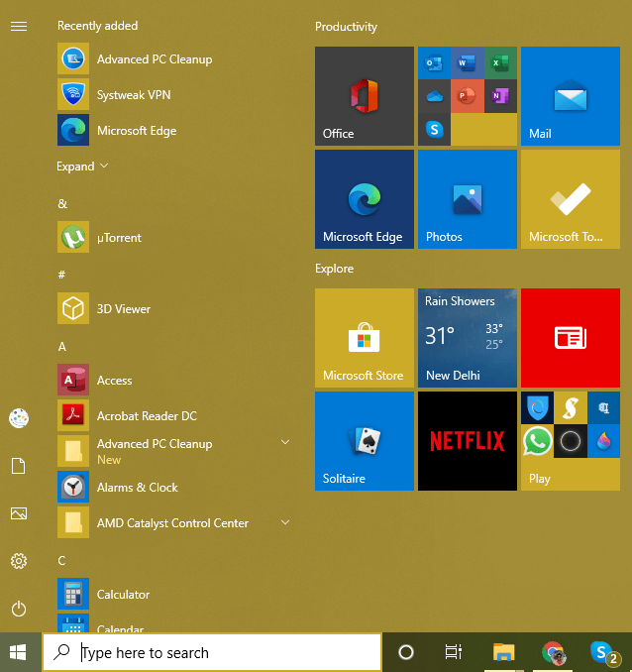Image resolution: width=632 pixels, height=672 pixels.
Task: Open Skype on the taskbar
Action: point(603,652)
